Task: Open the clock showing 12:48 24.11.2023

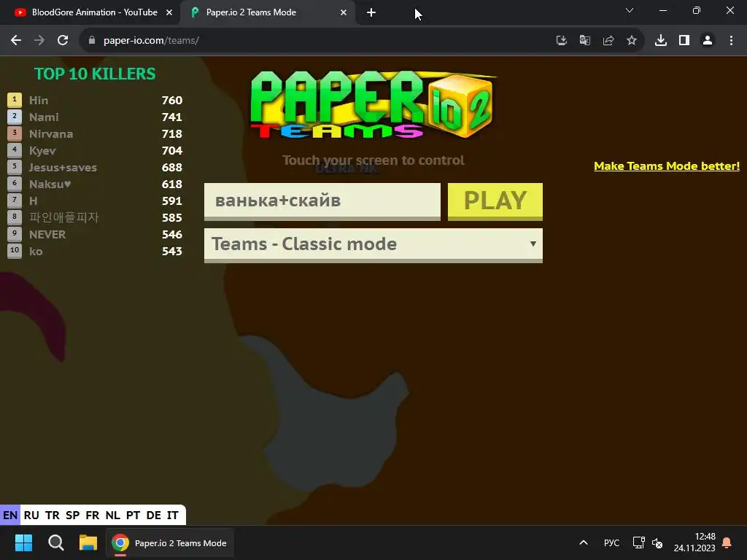Action: pyautogui.click(x=694, y=542)
